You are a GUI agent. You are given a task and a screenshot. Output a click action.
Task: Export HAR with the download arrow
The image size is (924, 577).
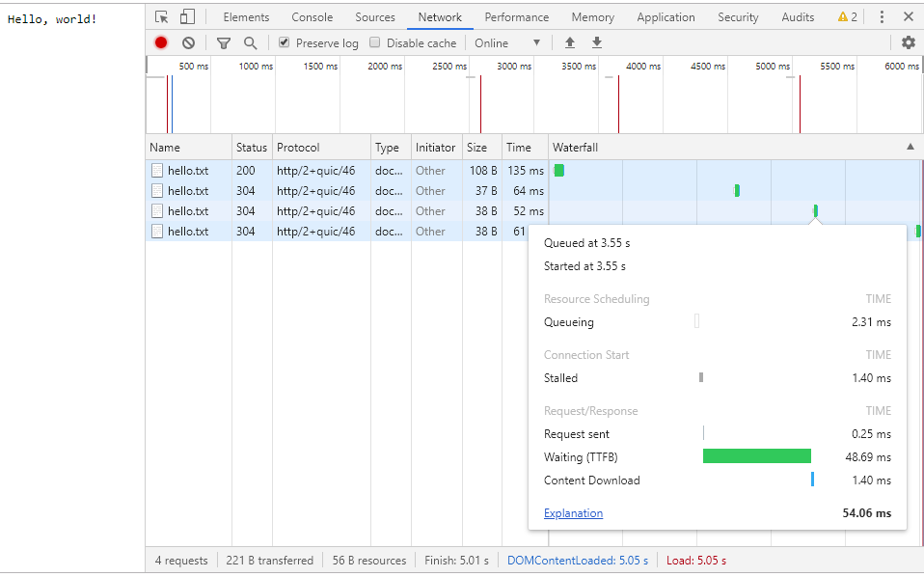coord(597,42)
